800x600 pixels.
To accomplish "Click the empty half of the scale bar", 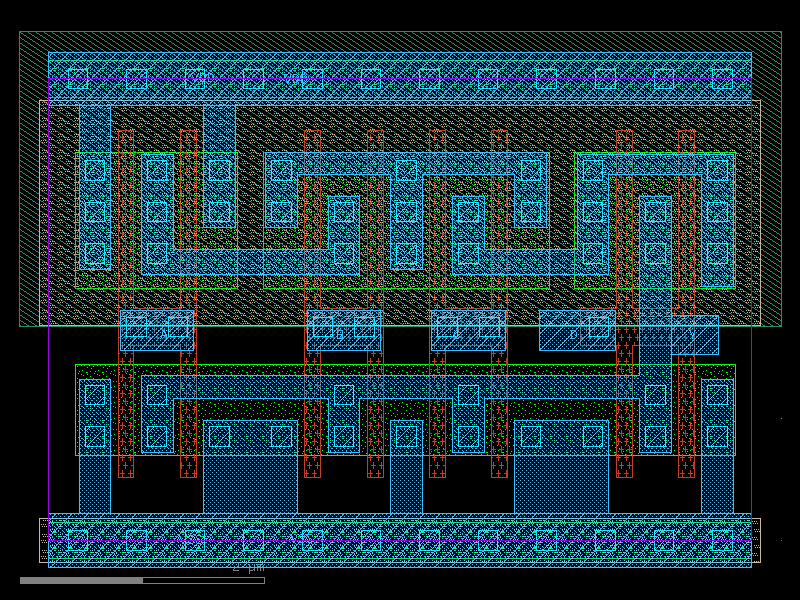I will pos(204,580).
